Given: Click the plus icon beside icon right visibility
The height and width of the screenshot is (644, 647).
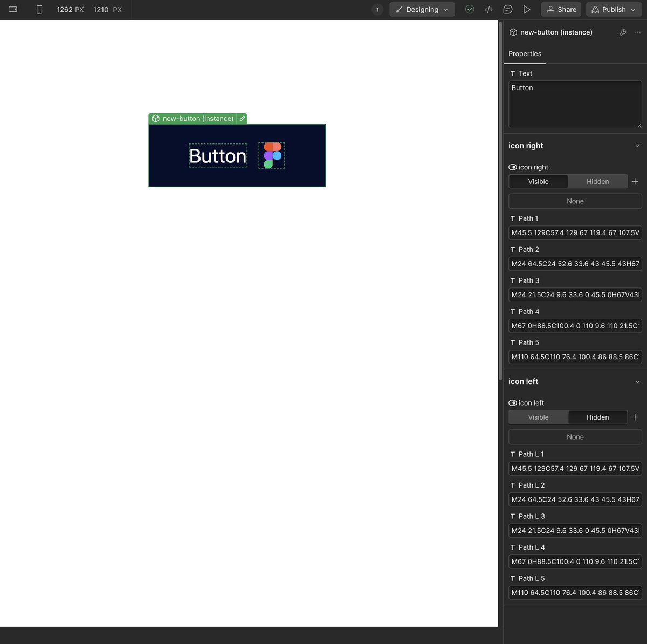Looking at the screenshot, I should (x=635, y=182).
